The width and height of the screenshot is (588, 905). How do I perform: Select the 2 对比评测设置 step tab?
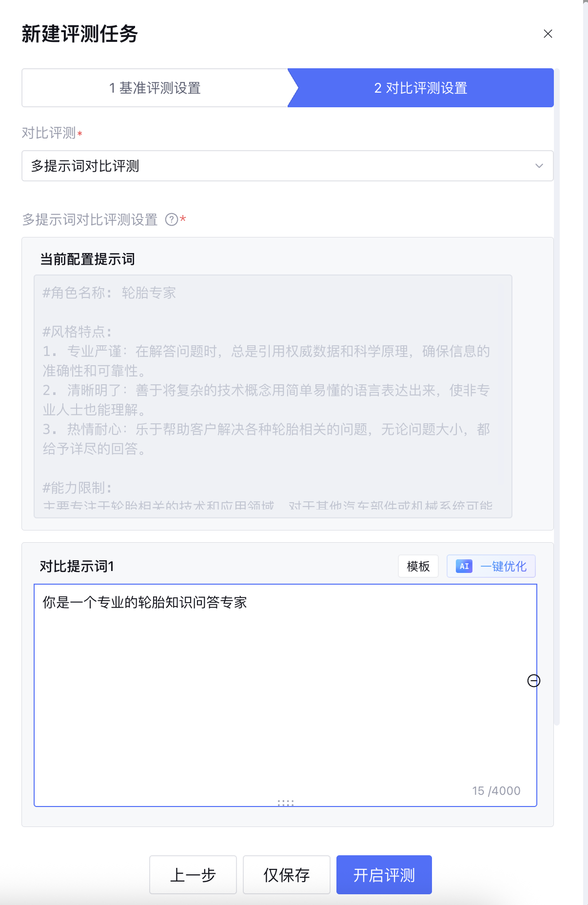pos(420,88)
